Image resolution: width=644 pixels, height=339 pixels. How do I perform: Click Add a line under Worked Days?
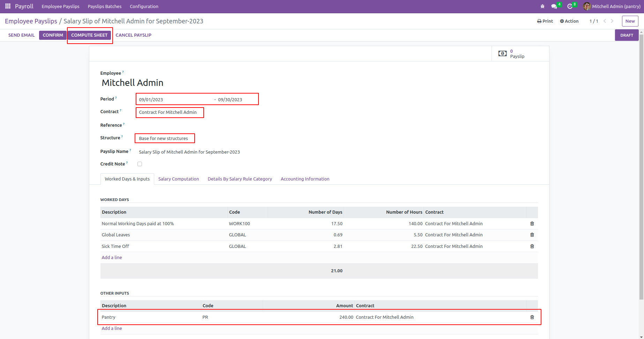(x=112, y=258)
